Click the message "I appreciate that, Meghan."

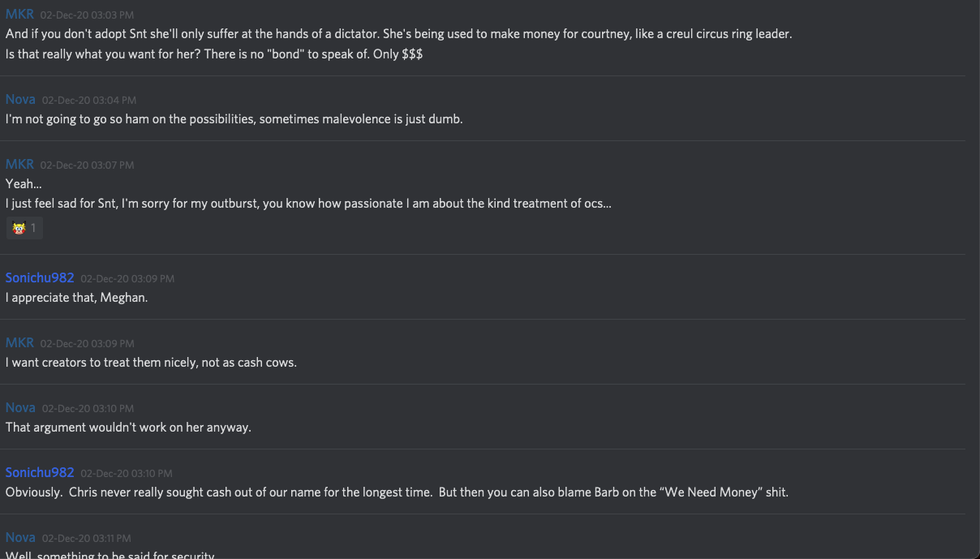[x=76, y=297]
